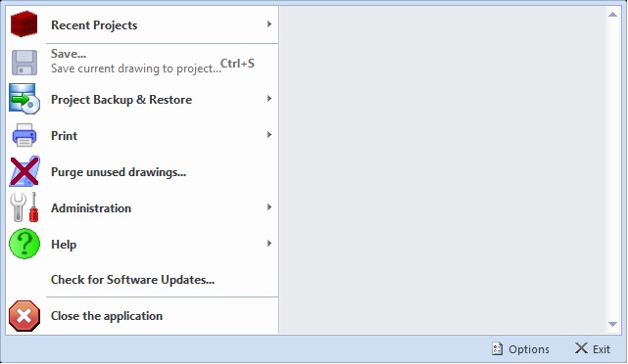Image resolution: width=628 pixels, height=364 pixels.
Task: Expand the Help submenu arrow
Action: click(269, 244)
